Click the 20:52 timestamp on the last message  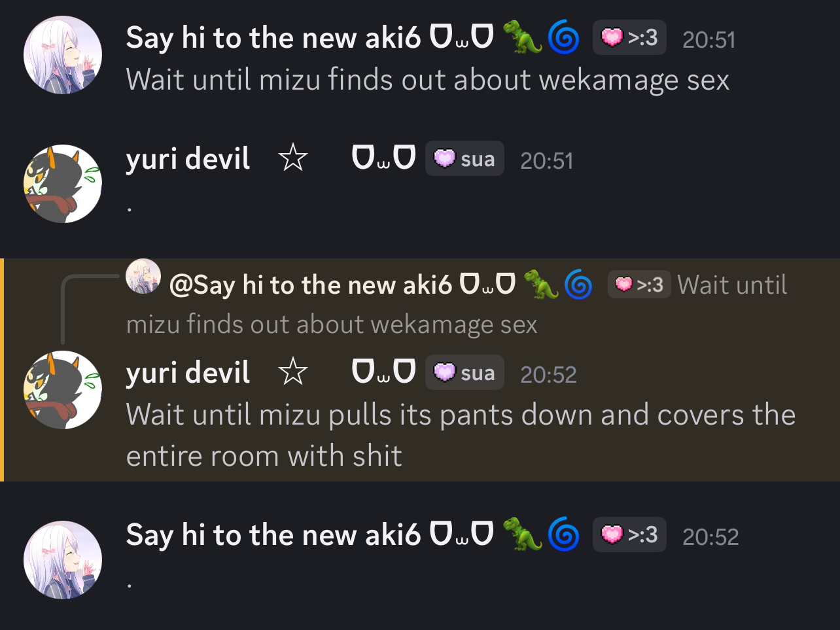click(710, 536)
